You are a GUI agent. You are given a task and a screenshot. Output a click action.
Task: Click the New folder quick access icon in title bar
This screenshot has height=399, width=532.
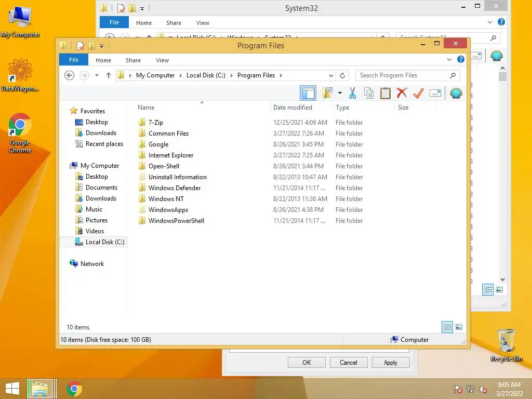[x=91, y=46]
